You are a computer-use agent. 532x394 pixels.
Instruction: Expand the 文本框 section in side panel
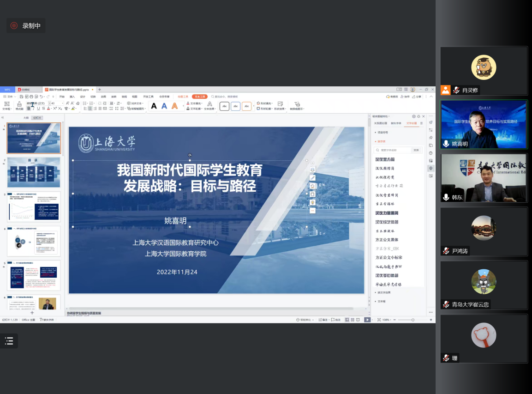[x=382, y=301]
